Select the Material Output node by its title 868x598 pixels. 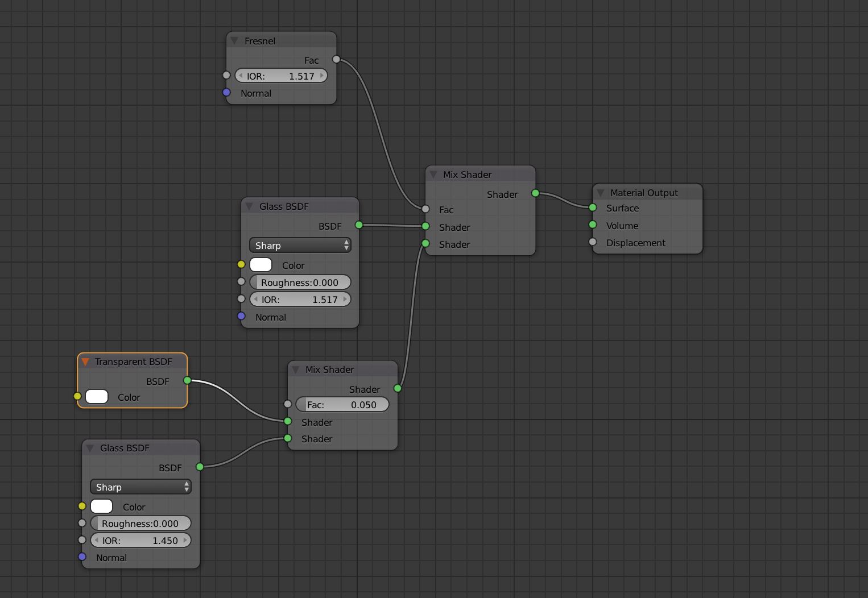pos(644,193)
